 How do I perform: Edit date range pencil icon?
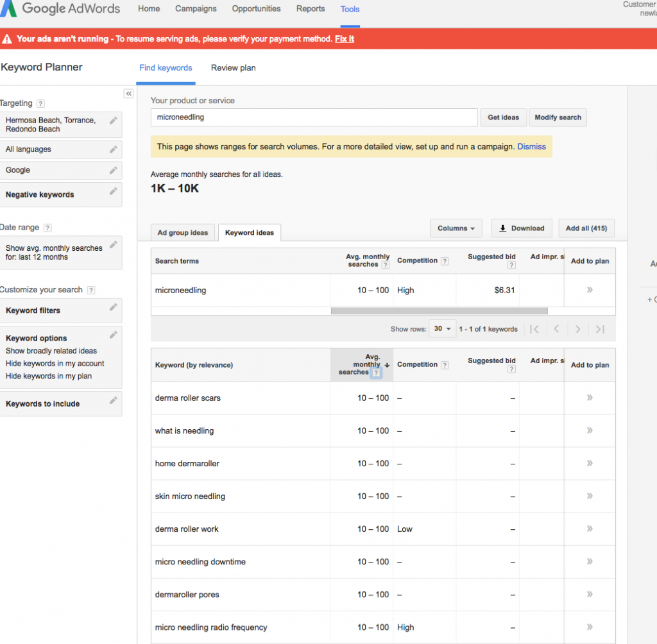(113, 244)
